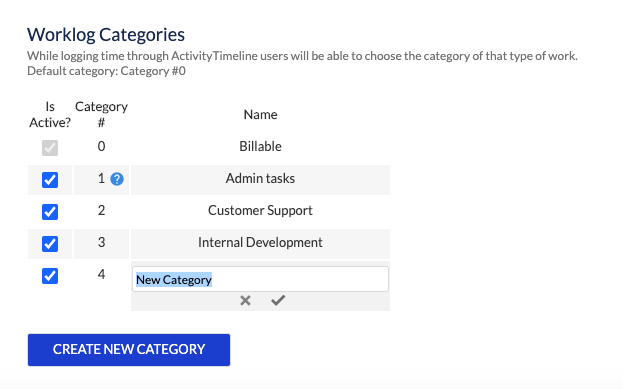Image resolution: width=623 pixels, height=389 pixels.
Task: Click the Category # column header
Action: point(101,114)
